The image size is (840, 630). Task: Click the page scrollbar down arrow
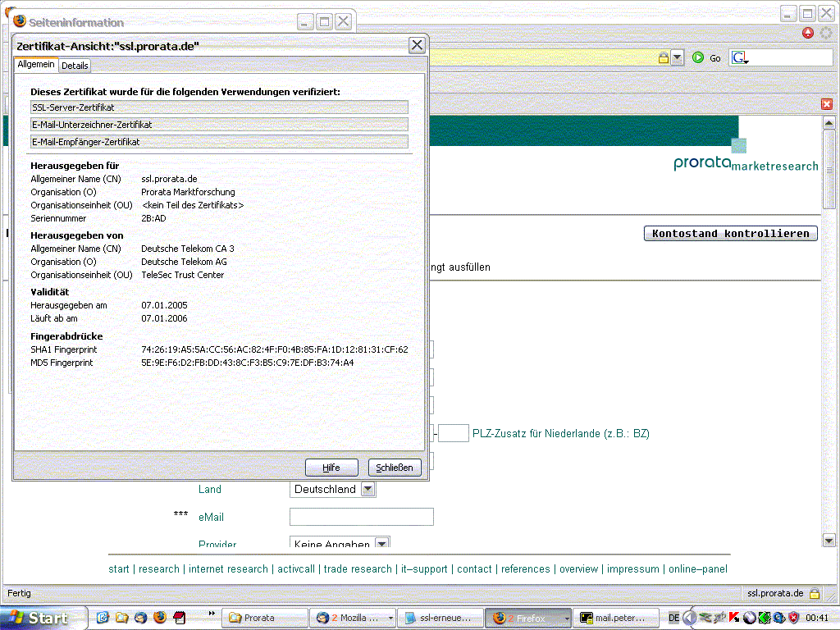829,541
